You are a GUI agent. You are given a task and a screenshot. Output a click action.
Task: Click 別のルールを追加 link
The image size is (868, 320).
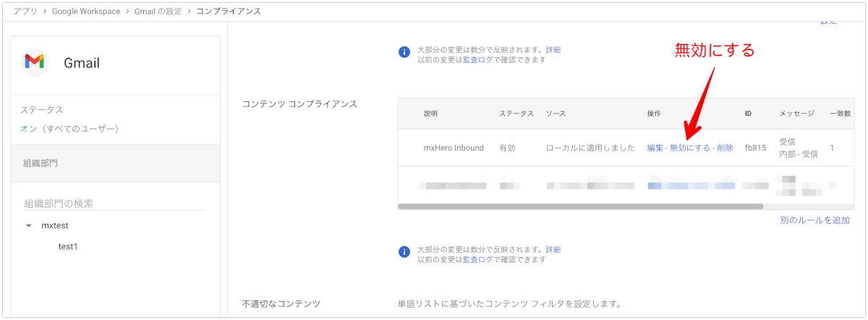(815, 220)
